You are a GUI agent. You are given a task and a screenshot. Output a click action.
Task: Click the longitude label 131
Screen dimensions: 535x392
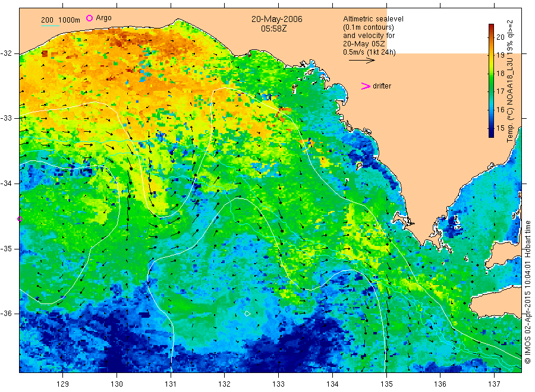click(171, 384)
